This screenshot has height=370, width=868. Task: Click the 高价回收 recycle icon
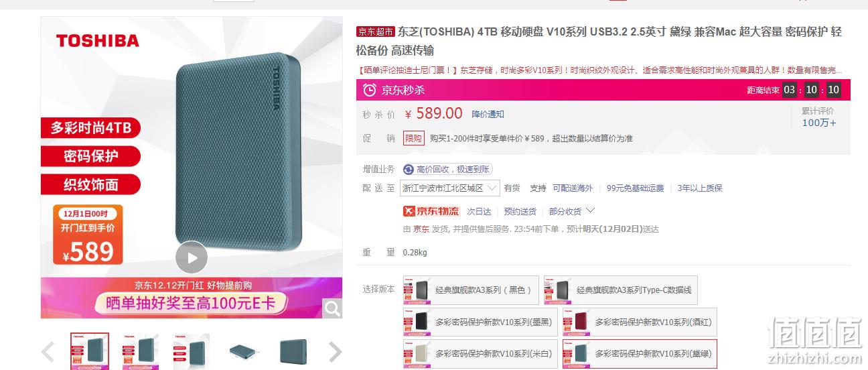coord(408,170)
